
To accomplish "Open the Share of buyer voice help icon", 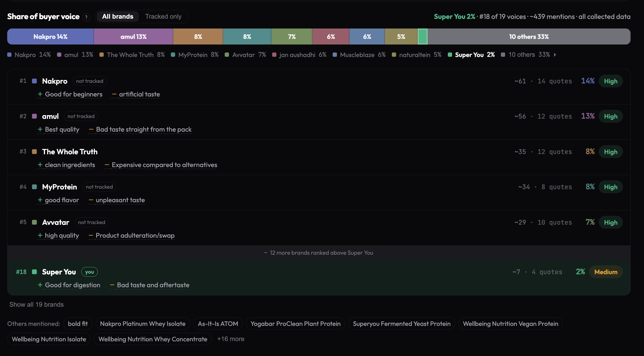I will [86, 17].
